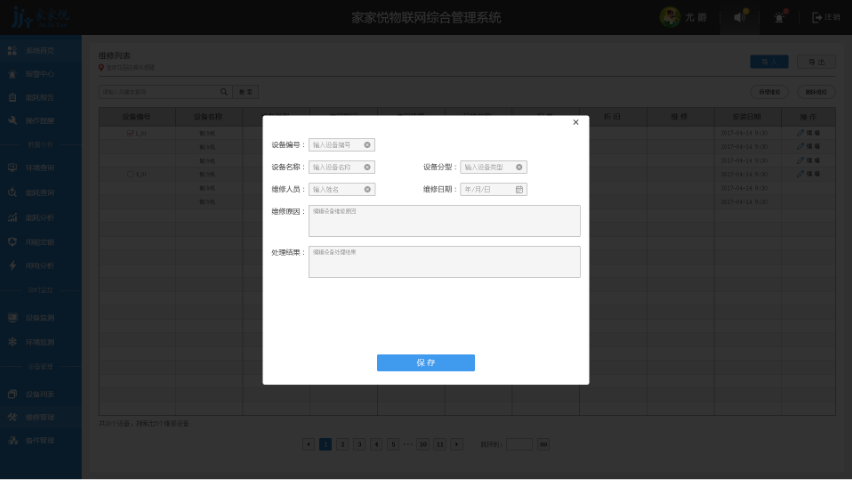Click the speaker announcement icon in header
Screen dimensions: 852x480
pos(739,17)
